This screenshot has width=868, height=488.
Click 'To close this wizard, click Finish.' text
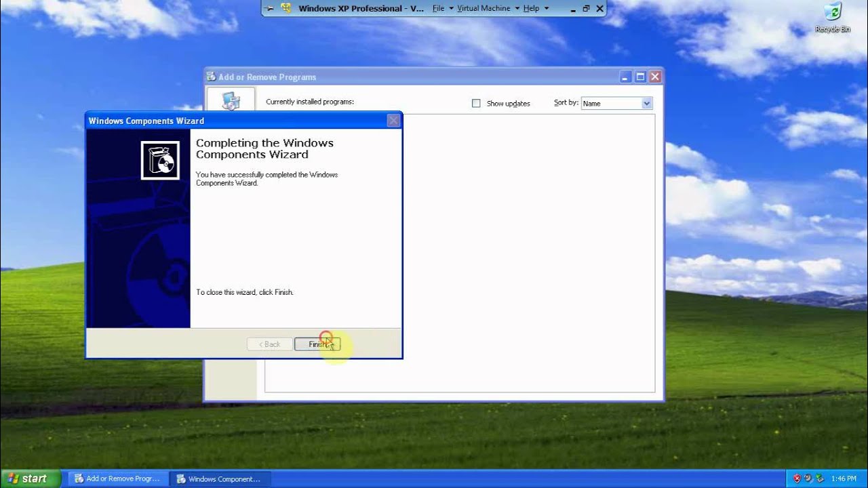pos(245,292)
